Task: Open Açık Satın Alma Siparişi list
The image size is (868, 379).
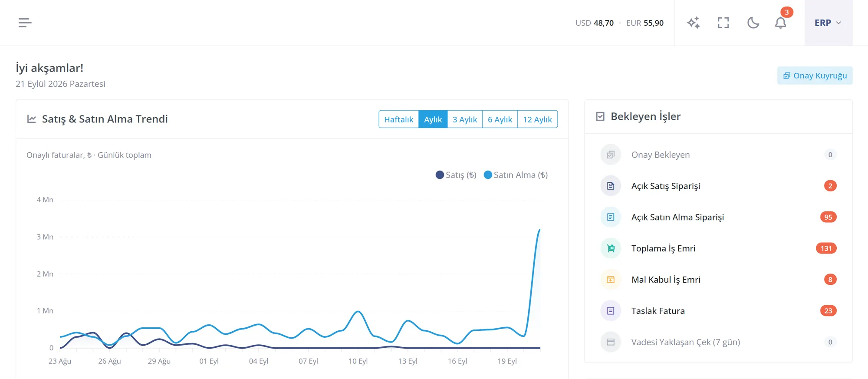Action: point(718,217)
